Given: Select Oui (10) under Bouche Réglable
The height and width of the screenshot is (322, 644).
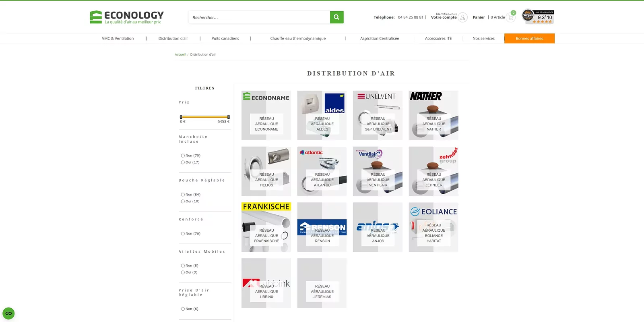Looking at the screenshot, I should 183,202.
